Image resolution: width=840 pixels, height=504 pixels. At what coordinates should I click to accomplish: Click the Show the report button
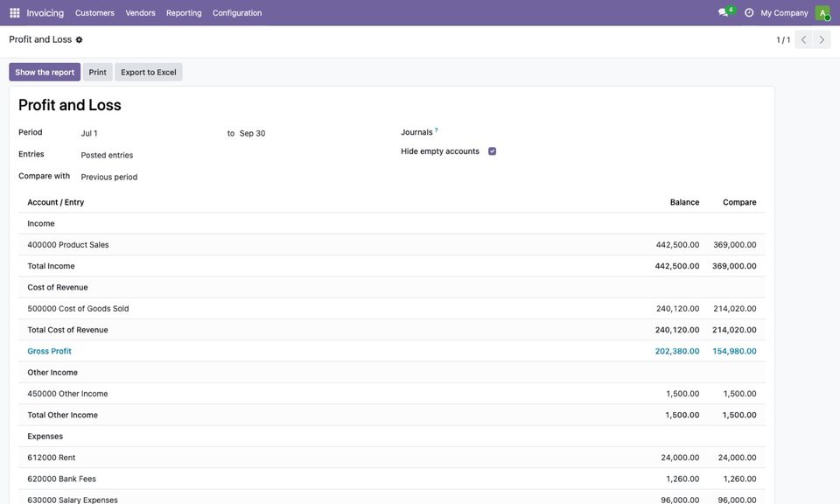[45, 73]
